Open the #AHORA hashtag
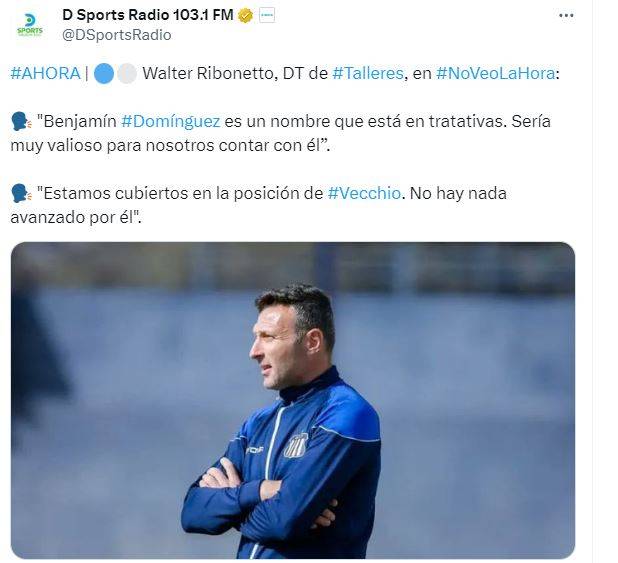This screenshot has height=563, width=618. pyautogui.click(x=46, y=73)
